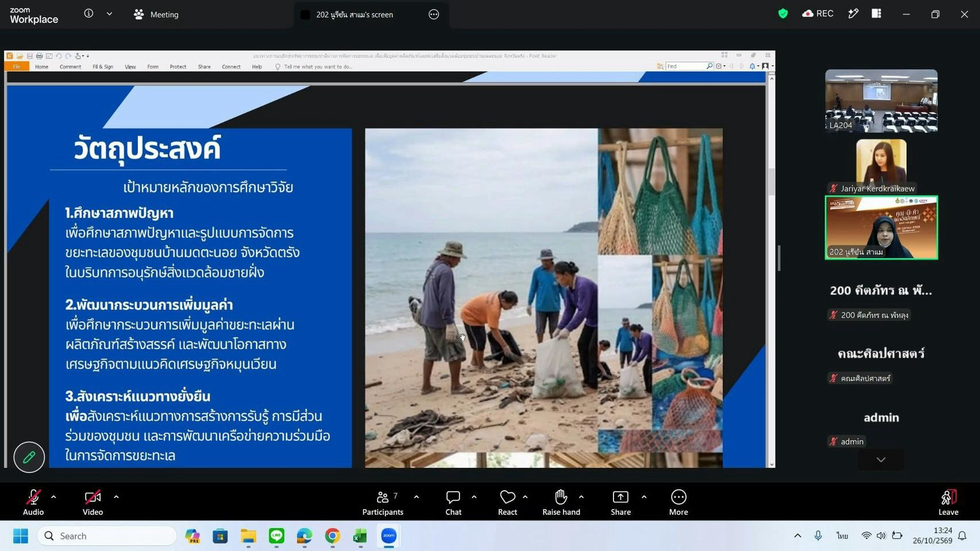980x551 pixels.
Task: Select the LA204 video thumbnail
Action: (x=881, y=101)
